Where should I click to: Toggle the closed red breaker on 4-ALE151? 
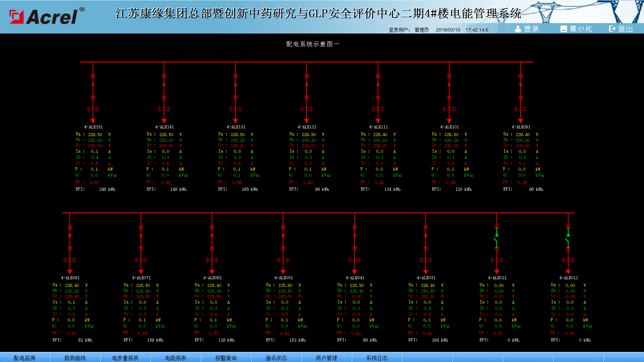[x=93, y=85]
